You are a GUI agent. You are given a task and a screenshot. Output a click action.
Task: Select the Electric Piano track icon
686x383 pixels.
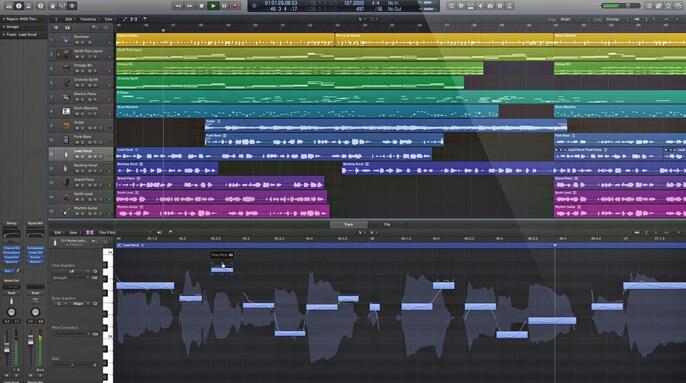click(66, 97)
